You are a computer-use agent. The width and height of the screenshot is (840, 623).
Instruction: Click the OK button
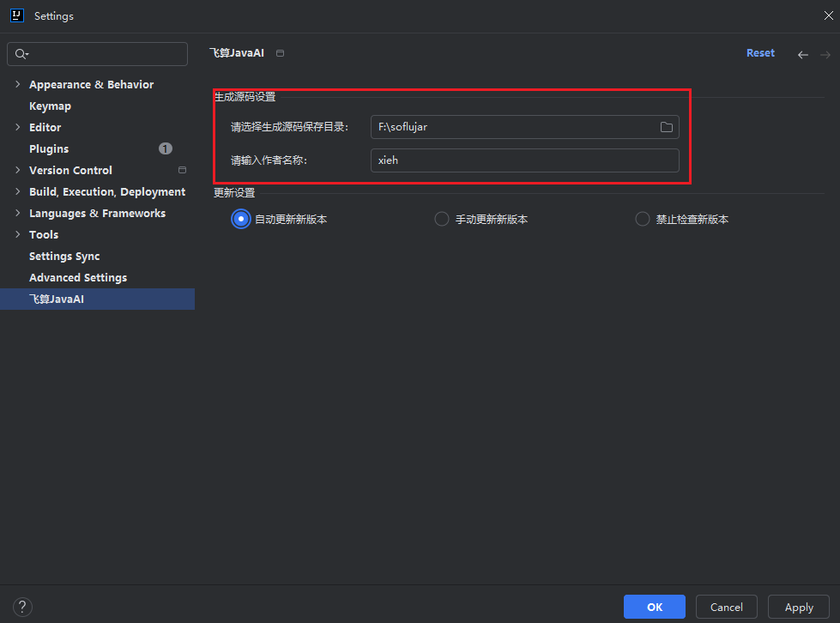[x=654, y=607]
